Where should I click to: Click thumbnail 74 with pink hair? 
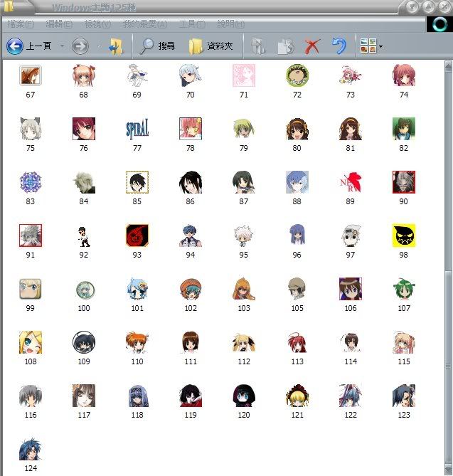(403, 75)
